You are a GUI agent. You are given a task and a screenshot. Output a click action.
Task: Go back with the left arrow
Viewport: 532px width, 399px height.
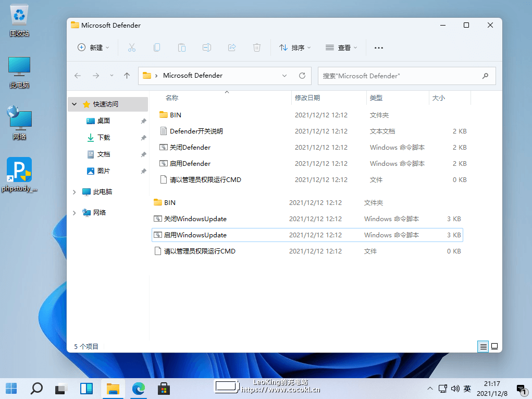[x=78, y=76]
